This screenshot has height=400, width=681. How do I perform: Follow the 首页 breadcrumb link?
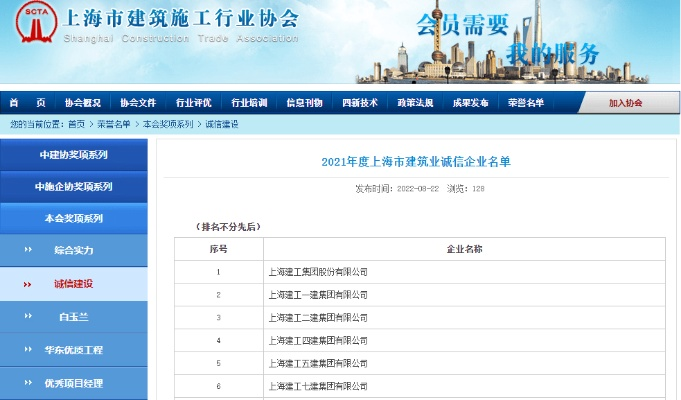pos(76,124)
